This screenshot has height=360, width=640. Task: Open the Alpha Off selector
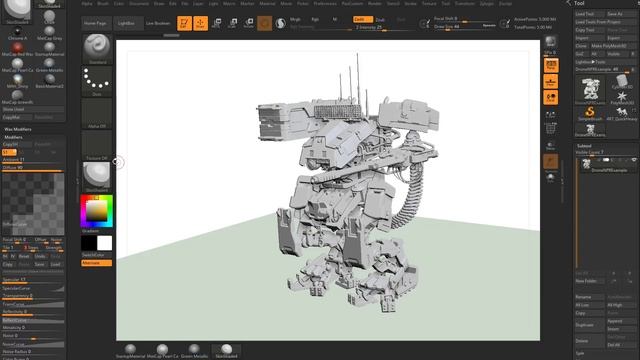97,113
